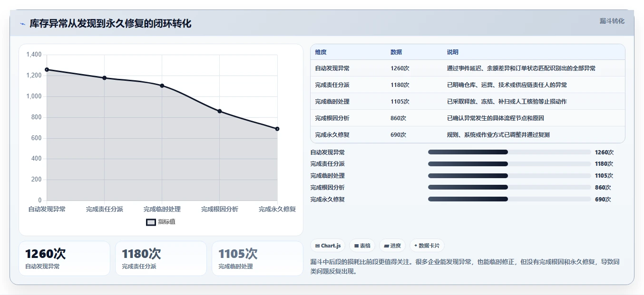The height and width of the screenshot is (295, 644).
Task: Click the 数据卡片 tag pill
Action: pyautogui.click(x=427, y=246)
